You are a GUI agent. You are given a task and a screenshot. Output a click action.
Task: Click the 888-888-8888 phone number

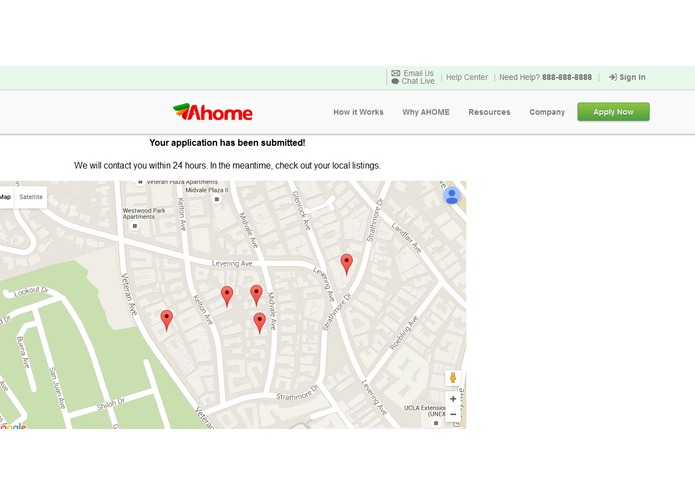(x=567, y=77)
